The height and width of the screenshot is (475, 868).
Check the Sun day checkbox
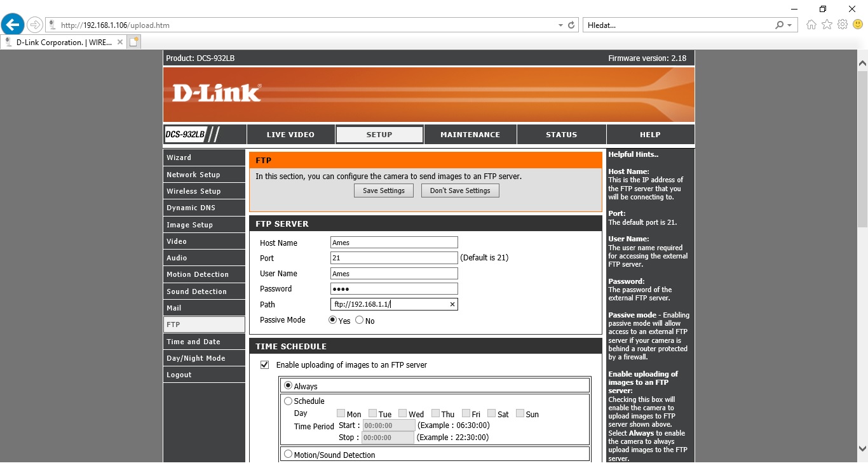pyautogui.click(x=520, y=413)
